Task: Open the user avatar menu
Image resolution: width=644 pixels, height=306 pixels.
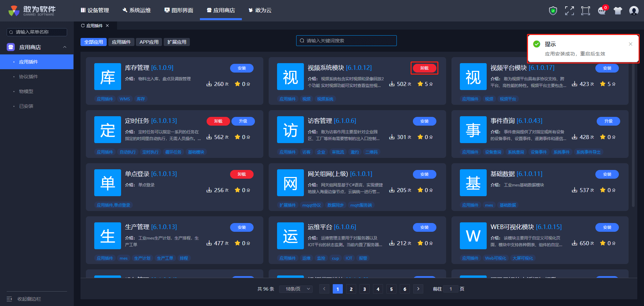Action: 634,11
